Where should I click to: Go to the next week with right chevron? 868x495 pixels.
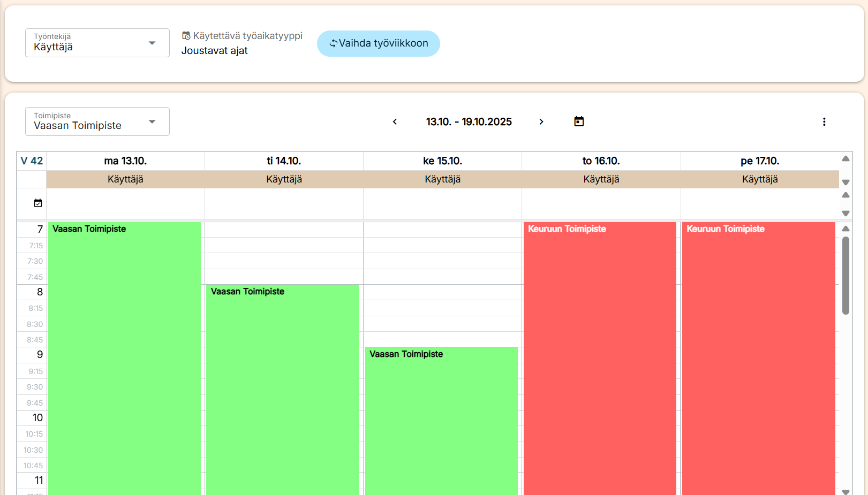pos(541,122)
